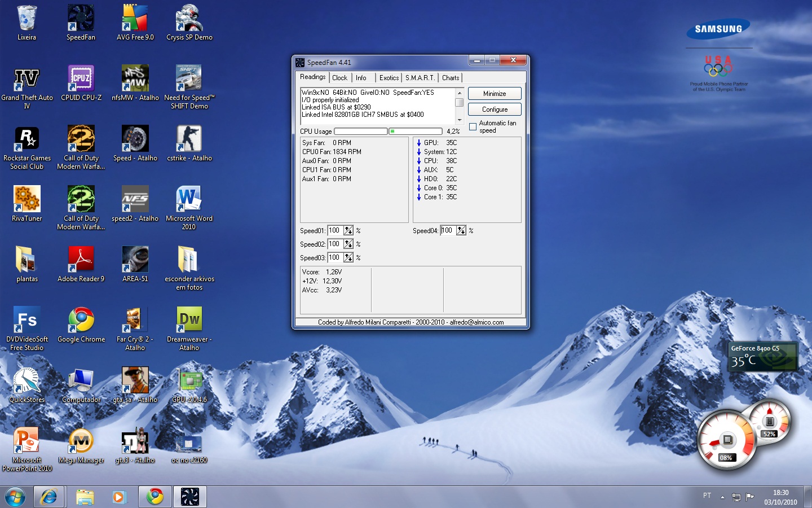812x508 pixels.
Task: Click the GeForce 8400 GS temperature gadget
Action: tap(764, 356)
